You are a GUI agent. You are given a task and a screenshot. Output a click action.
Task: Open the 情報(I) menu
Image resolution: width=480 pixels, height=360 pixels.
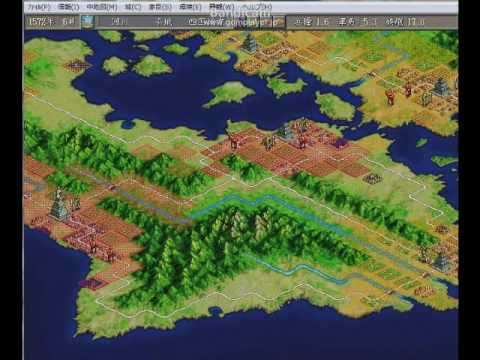68,7
